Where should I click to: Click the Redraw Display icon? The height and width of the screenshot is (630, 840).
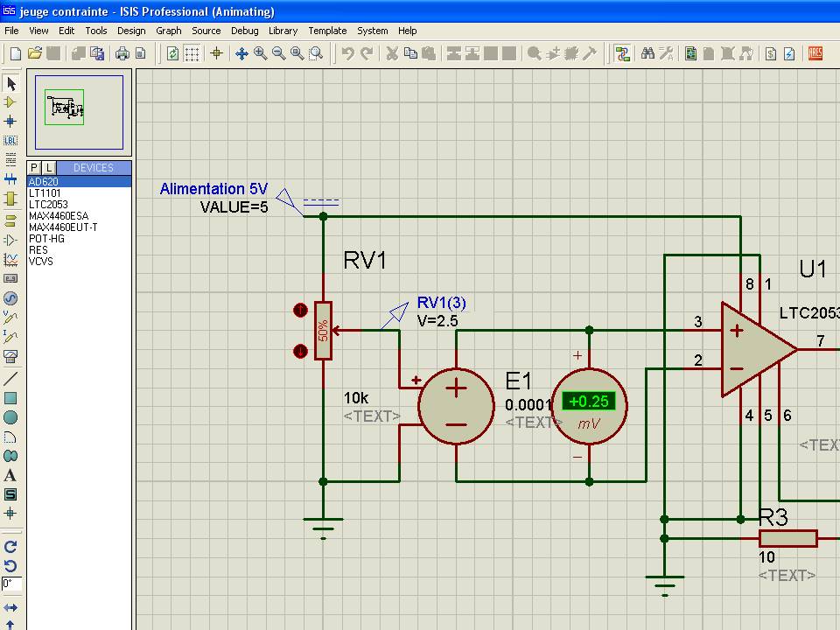(172, 53)
